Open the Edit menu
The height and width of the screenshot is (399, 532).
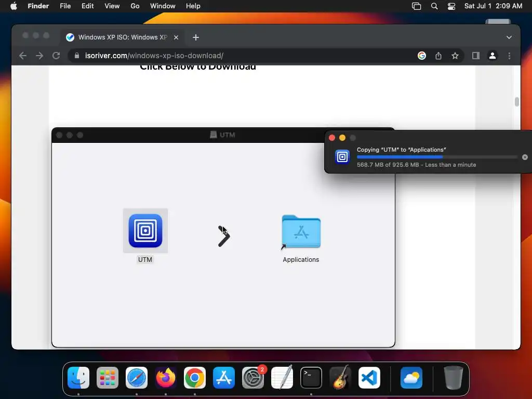(x=87, y=6)
